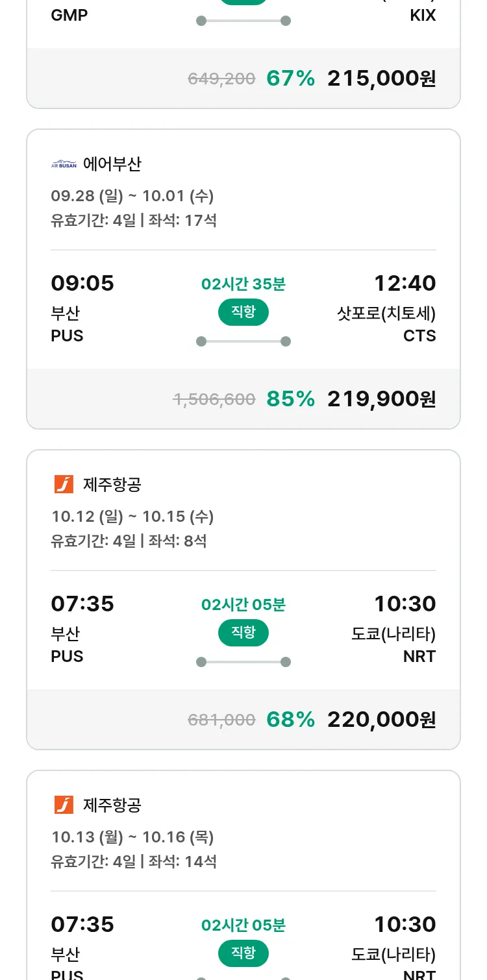Image resolution: width=487 pixels, height=980 pixels.
Task: Tap the 10.13 (월) ~ 10.16 (목) date range
Action: 132,837
